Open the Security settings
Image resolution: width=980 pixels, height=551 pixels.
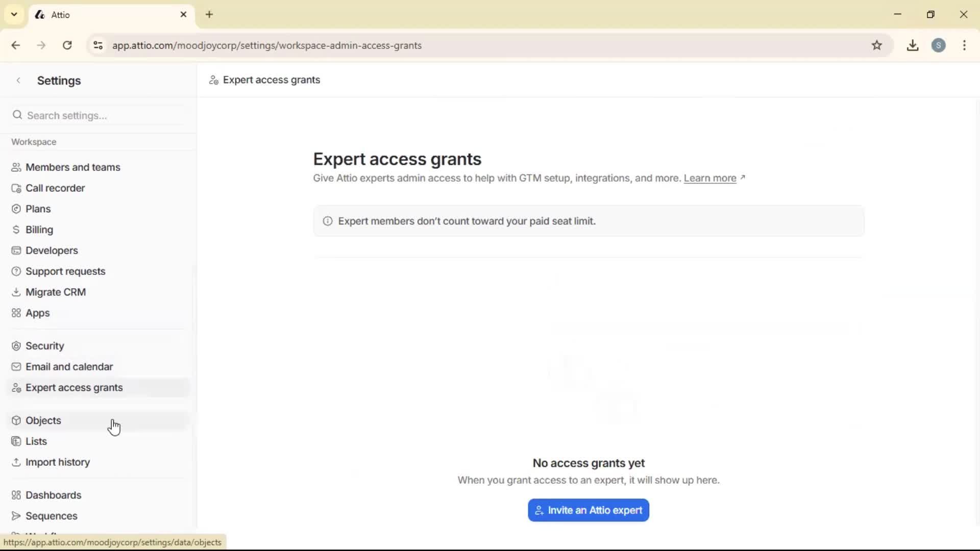(44, 345)
